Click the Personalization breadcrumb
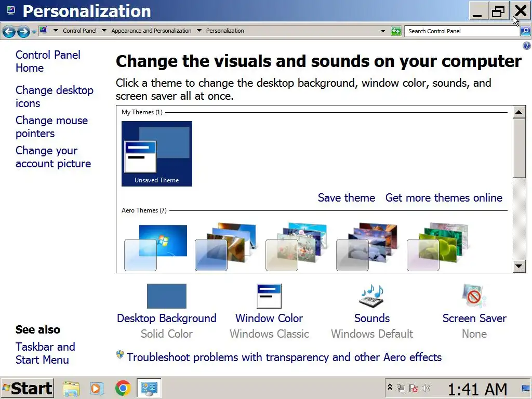This screenshot has width=532, height=399. (225, 31)
